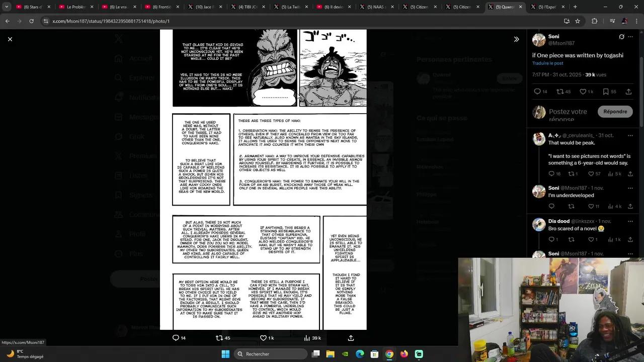The width and height of the screenshot is (644, 362).
Task: Click 'Traduire le post' link
Action: 547,63
